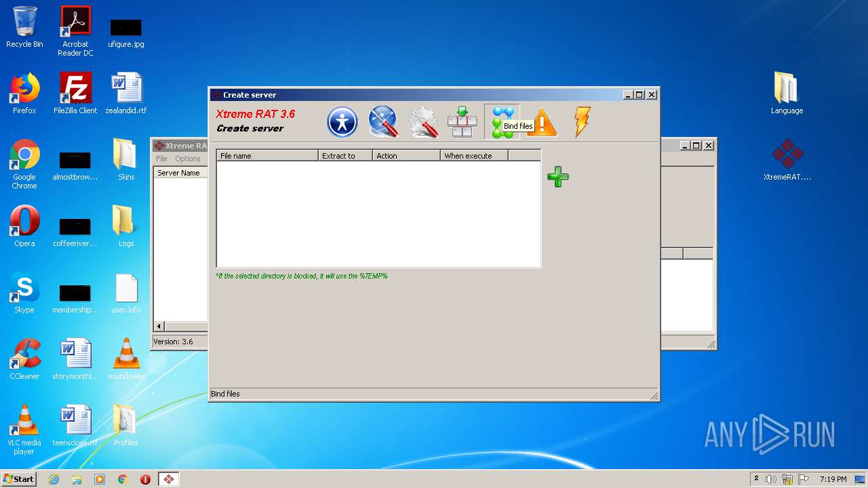Open CCleaner desktop shortcut
Screen dimensions: 868x488
(x=24, y=359)
